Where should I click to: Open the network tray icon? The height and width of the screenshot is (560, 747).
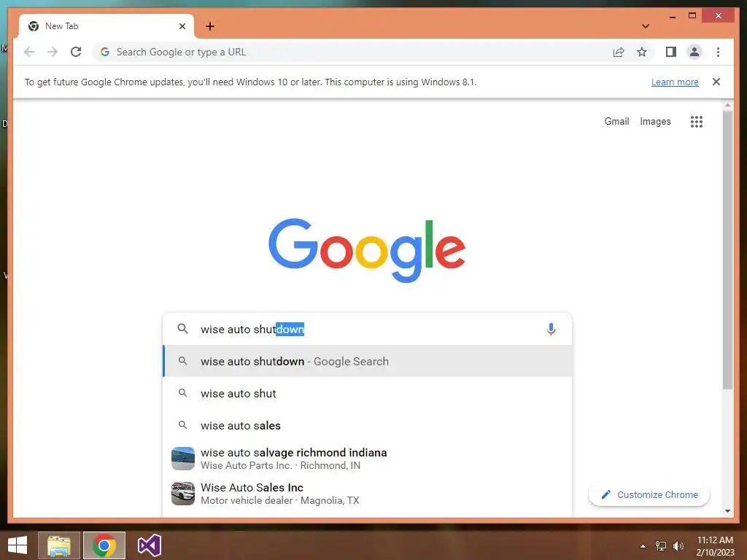[661, 546]
